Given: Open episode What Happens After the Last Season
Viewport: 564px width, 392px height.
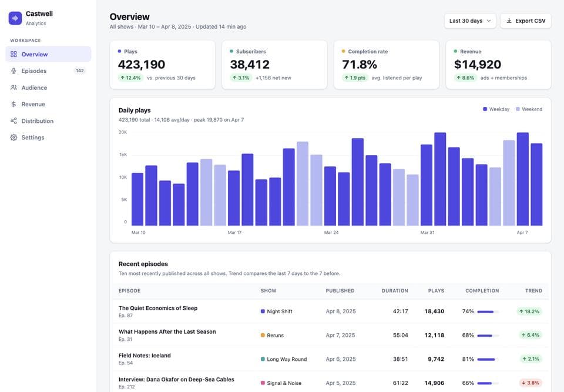Looking at the screenshot, I should pyautogui.click(x=167, y=331).
